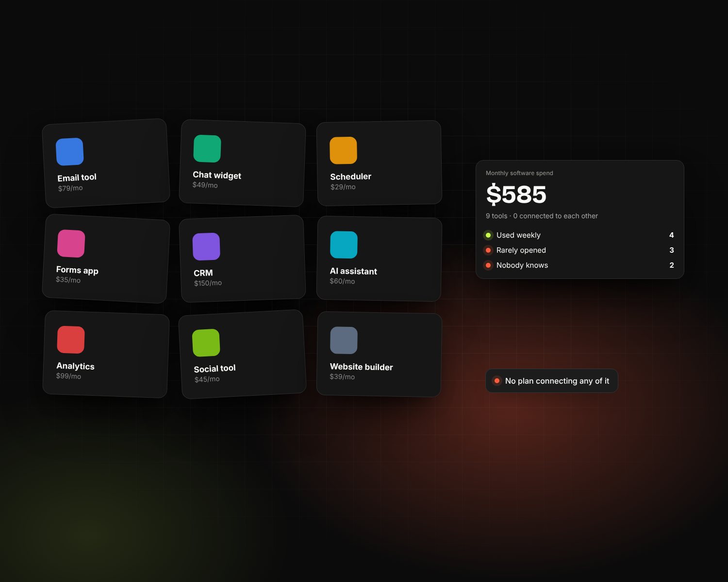Click the $35/mo Forms app price
This screenshot has height=582, width=728.
[x=68, y=280]
